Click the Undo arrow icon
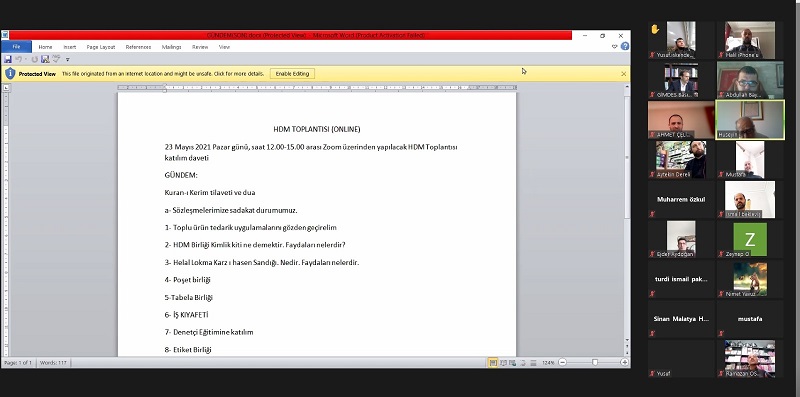Viewport: 800px width, 397px height. [x=18, y=59]
